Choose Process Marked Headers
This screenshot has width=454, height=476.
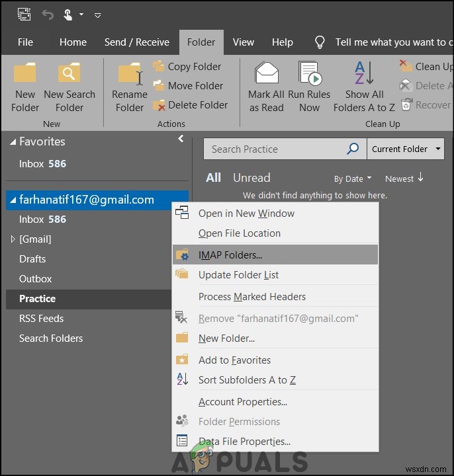275,297
